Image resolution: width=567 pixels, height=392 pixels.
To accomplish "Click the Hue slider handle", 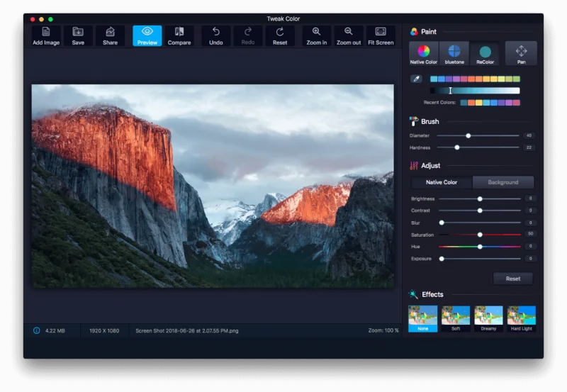I will pyautogui.click(x=480, y=247).
